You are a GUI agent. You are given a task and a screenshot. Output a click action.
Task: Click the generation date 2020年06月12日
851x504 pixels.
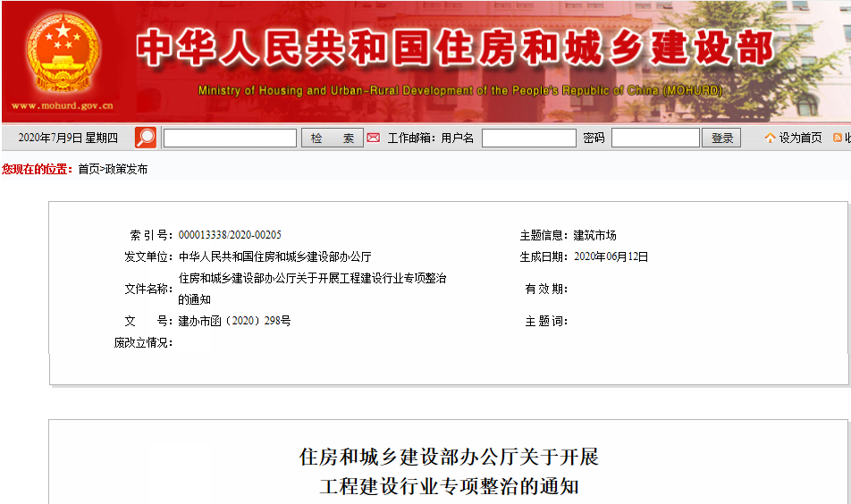(x=610, y=256)
